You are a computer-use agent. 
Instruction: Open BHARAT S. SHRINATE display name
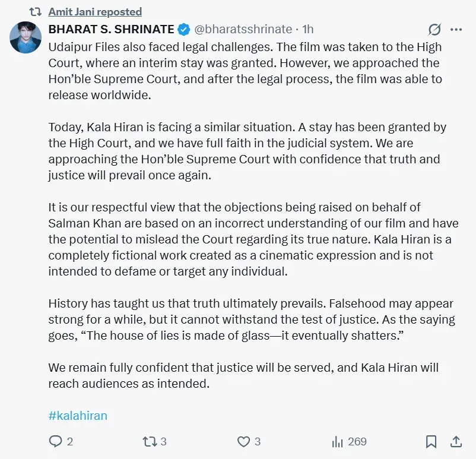[112, 29]
